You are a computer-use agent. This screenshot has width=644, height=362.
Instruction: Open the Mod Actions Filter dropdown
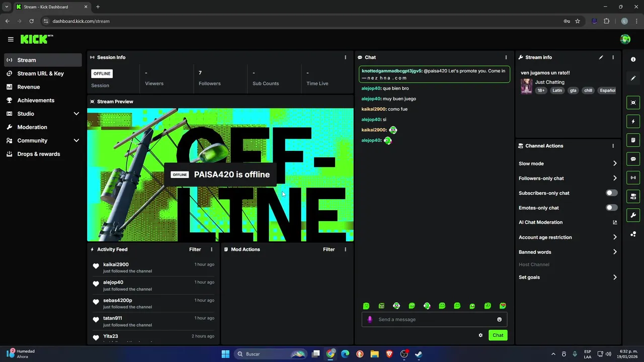[x=329, y=249]
